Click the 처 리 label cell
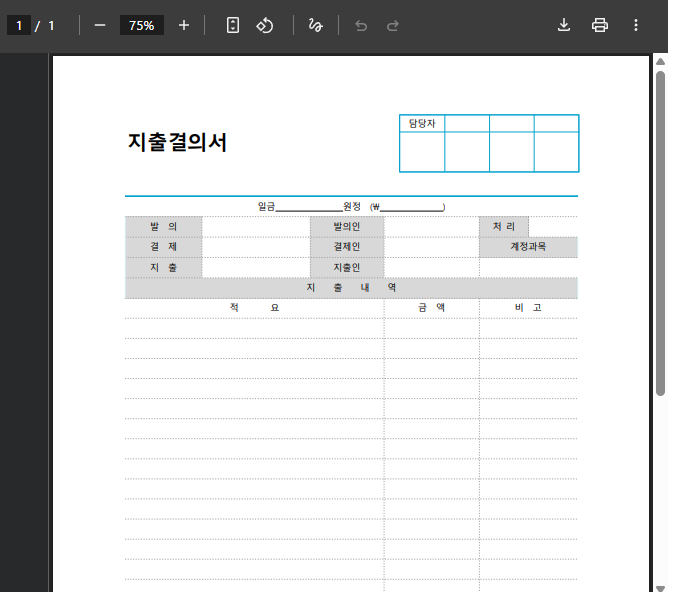This screenshot has height=592, width=673. pos(504,226)
